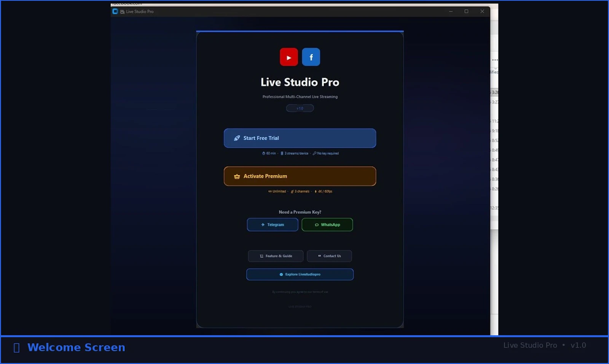Click the '3 channels' premium detail
The width and height of the screenshot is (609, 364).
[x=300, y=191]
